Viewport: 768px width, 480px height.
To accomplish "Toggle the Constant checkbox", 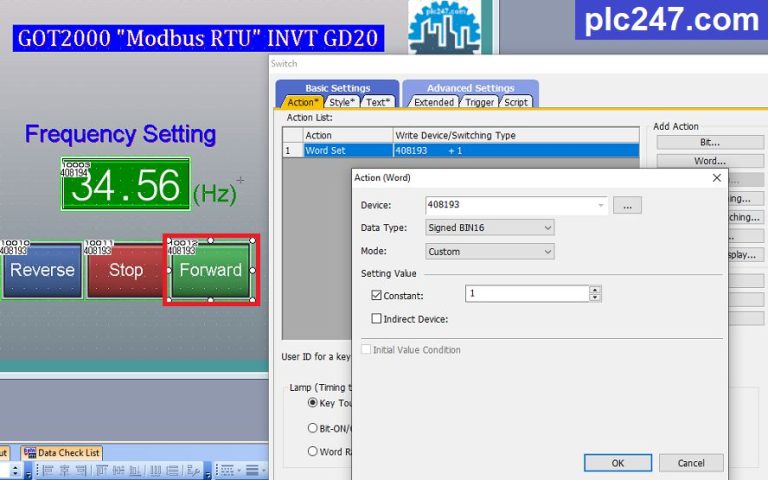I will (376, 295).
